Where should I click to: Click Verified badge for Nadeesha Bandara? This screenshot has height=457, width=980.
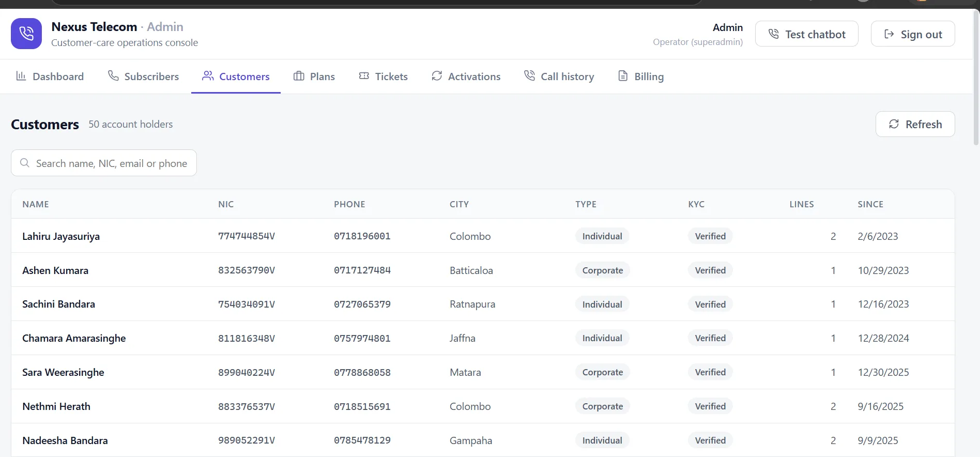tap(710, 440)
